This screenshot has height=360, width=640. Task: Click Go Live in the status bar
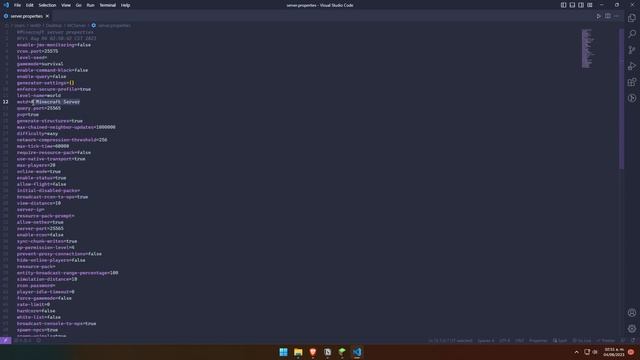coord(581,340)
